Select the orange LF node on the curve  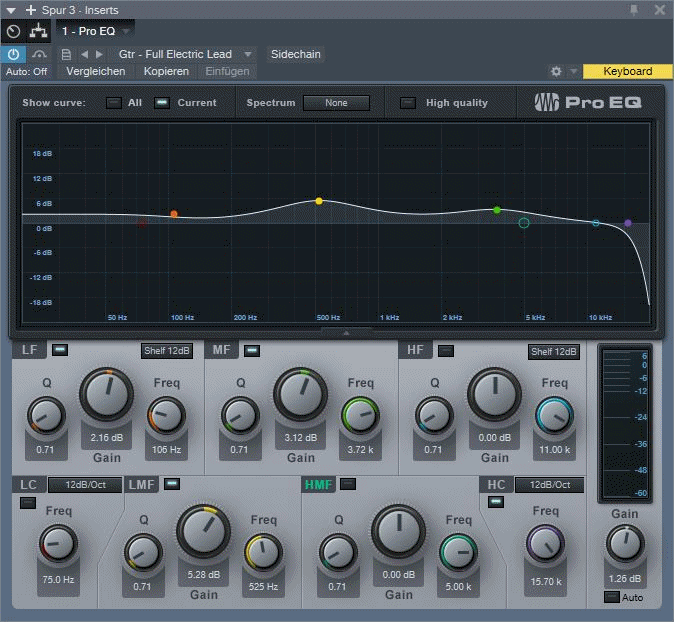tap(174, 214)
